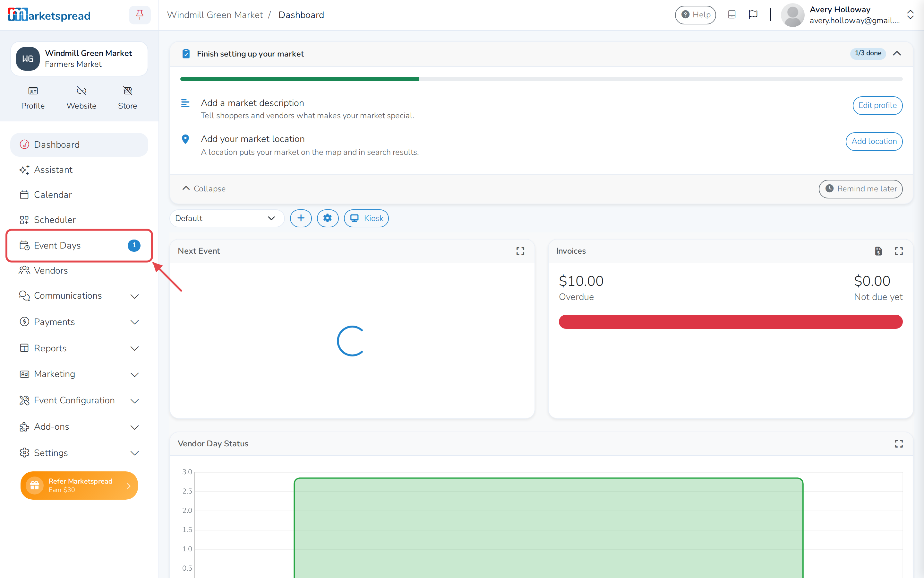924x578 pixels.
Task: Open the Assistant menu item
Action: pos(79,170)
